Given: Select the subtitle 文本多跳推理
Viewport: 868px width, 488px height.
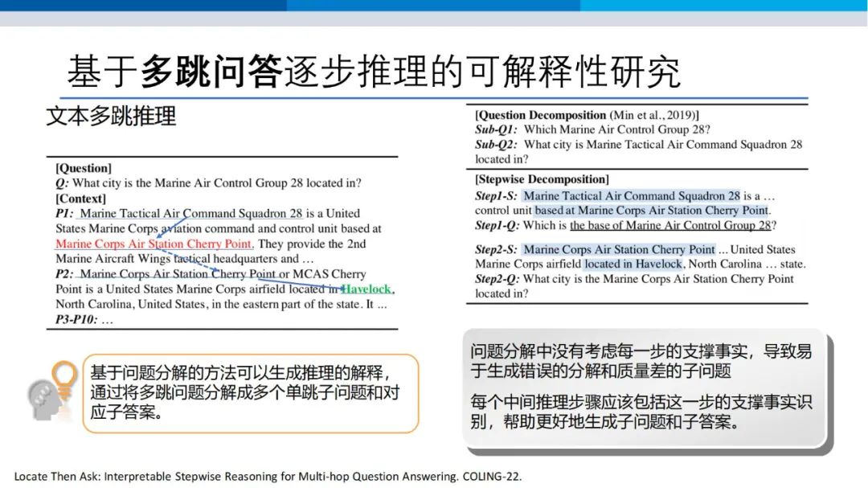Looking at the screenshot, I should (x=111, y=117).
